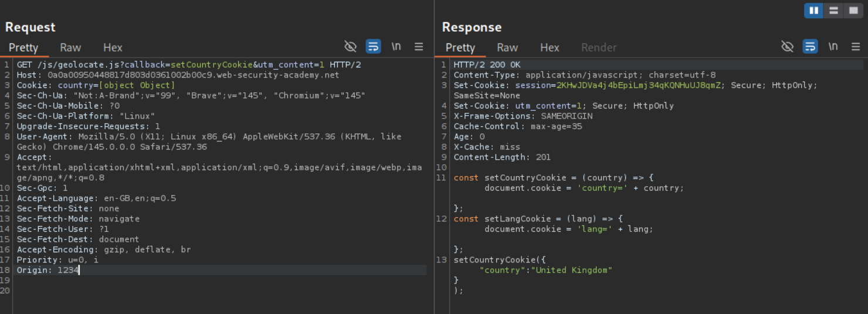868x314 pixels.
Task: Select the Render tab in Response panel
Action: pos(599,48)
